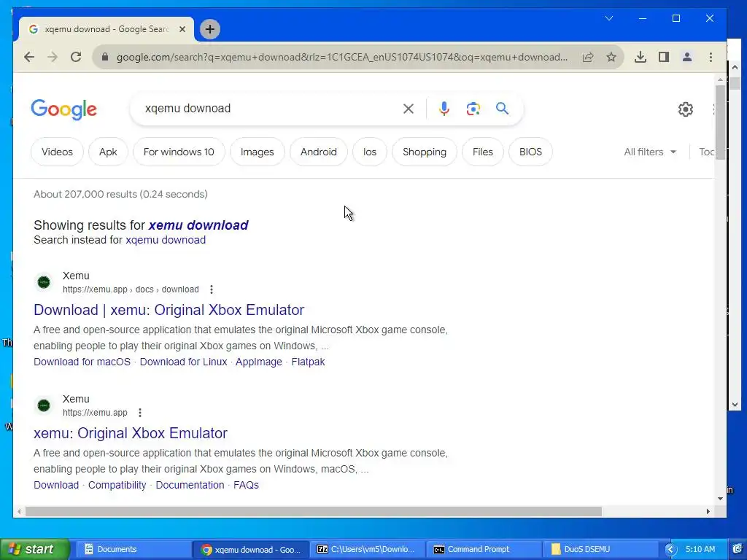Search by image with Google Lens

tap(473, 109)
